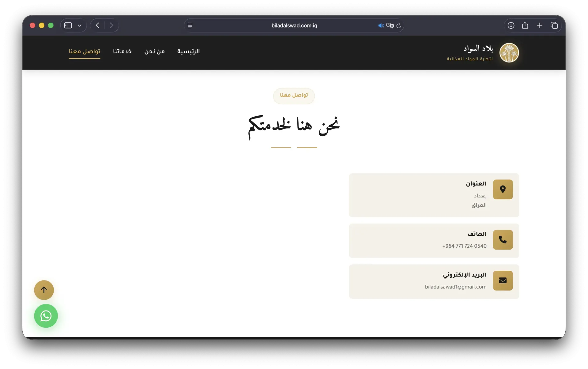Reload the page in Safari
Screen dimensions: 588x369
(x=398, y=26)
